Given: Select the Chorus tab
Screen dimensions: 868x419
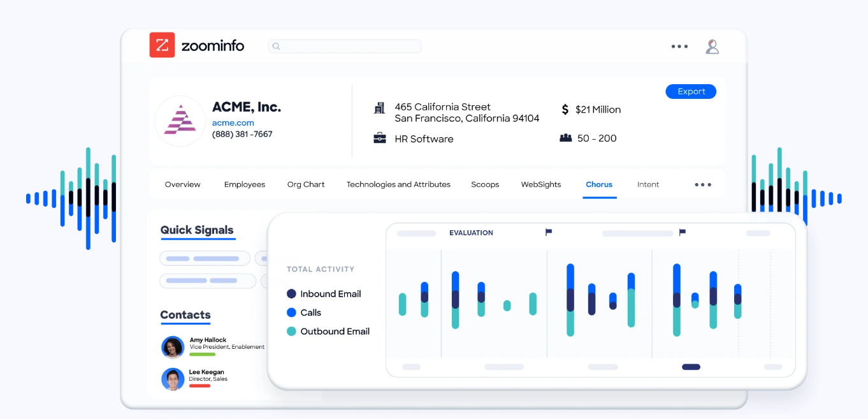Looking at the screenshot, I should tap(599, 184).
